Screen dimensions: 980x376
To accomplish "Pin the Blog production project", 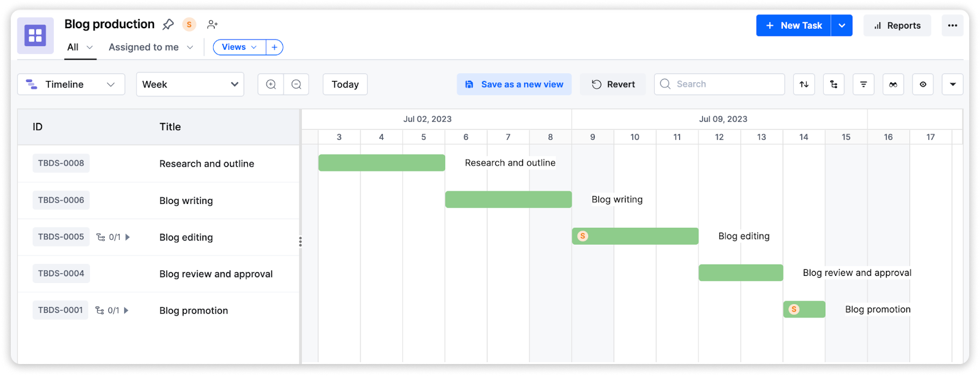I will 168,25.
